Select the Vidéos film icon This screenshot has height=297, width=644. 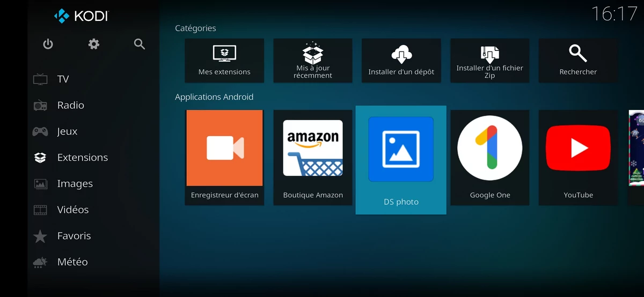point(40,210)
